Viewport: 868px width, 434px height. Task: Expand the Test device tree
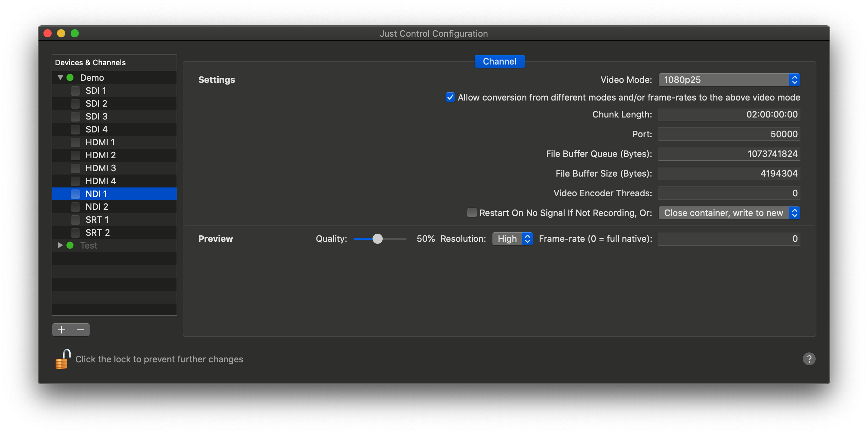click(60, 245)
